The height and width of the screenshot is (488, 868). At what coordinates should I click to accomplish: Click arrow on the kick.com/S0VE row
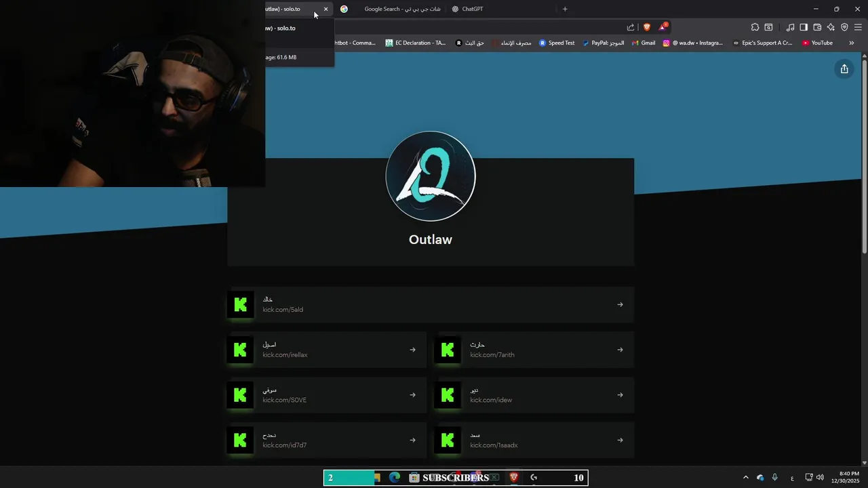(412, 395)
